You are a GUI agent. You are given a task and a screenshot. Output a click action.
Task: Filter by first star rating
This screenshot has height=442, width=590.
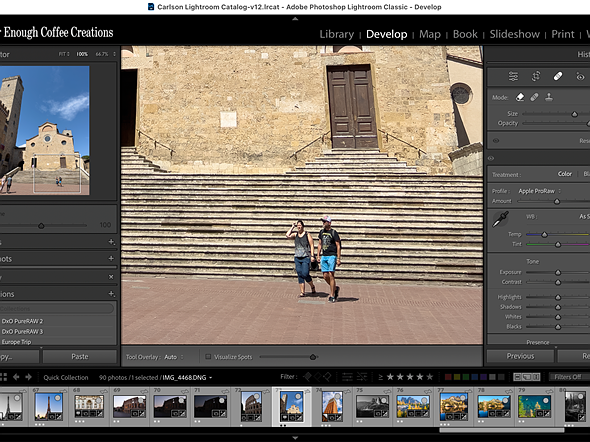390,377
